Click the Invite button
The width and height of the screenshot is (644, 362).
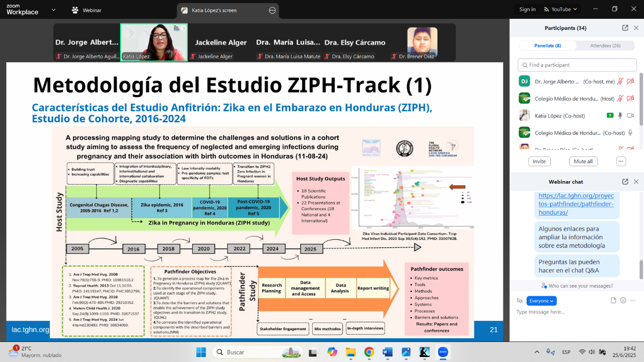point(539,161)
